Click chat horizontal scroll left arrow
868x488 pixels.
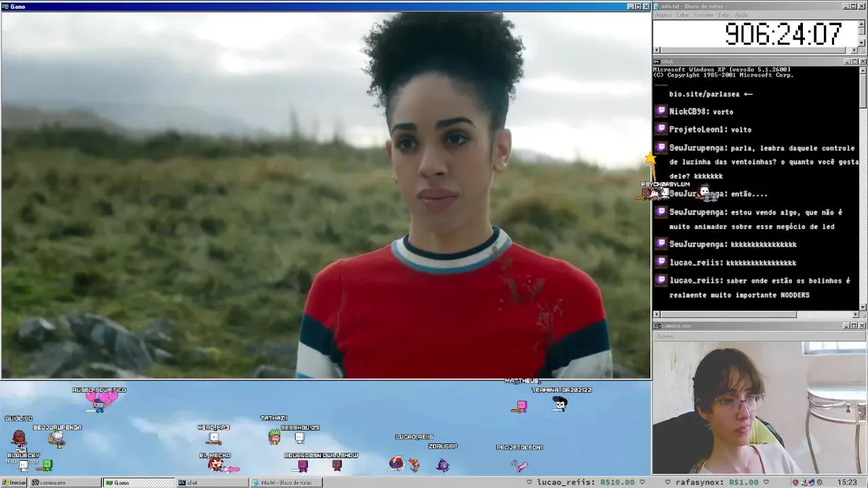pyautogui.click(x=657, y=314)
